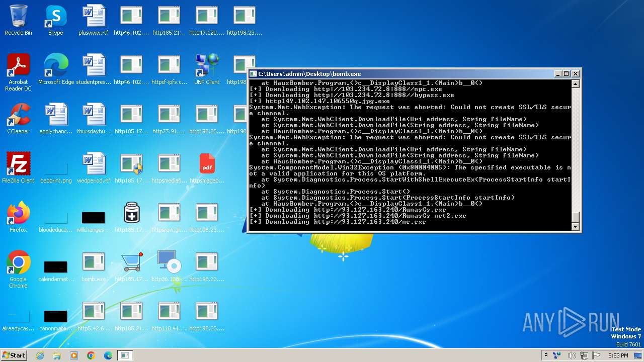Click the 'bypass.exe' download line in console

pos(352,95)
